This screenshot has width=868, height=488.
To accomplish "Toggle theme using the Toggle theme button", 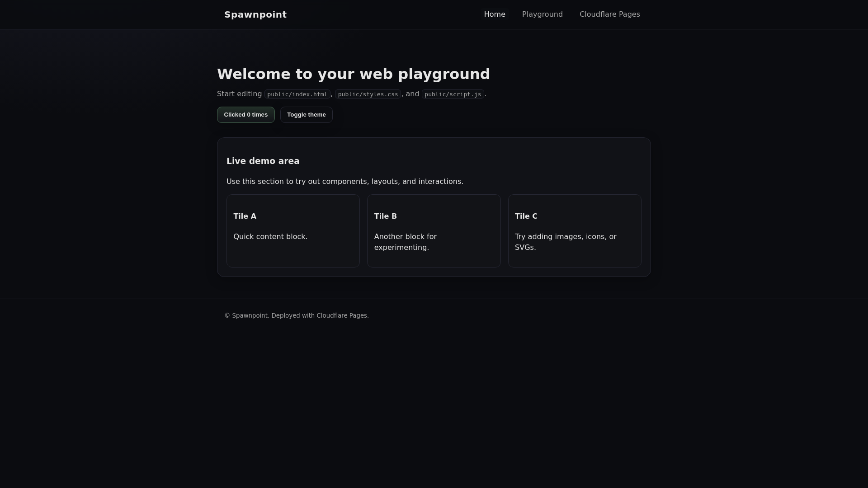I will [x=307, y=115].
